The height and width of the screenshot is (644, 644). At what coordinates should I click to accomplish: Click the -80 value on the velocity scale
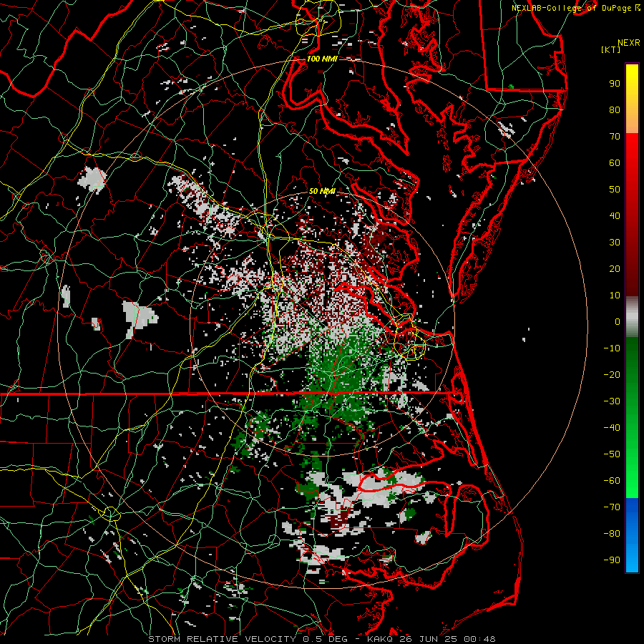pos(612,534)
